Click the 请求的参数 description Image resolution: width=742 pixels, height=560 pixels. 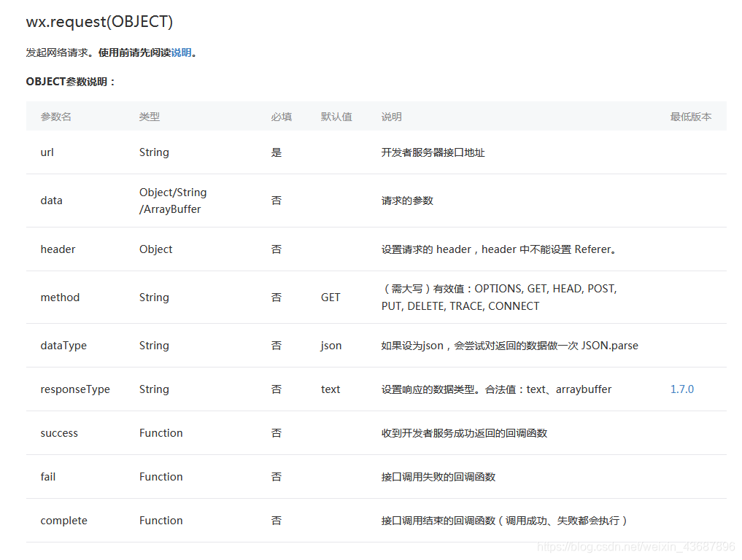click(x=407, y=201)
